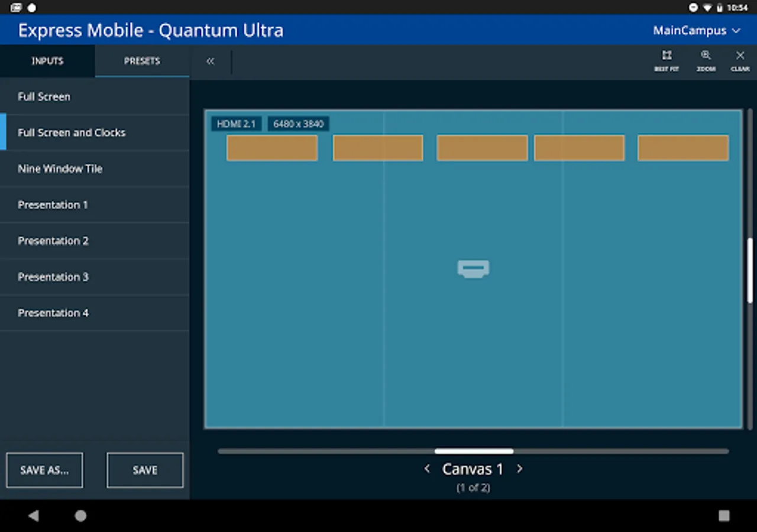
Task: Tap the Android recent apps button
Action: [724, 515]
